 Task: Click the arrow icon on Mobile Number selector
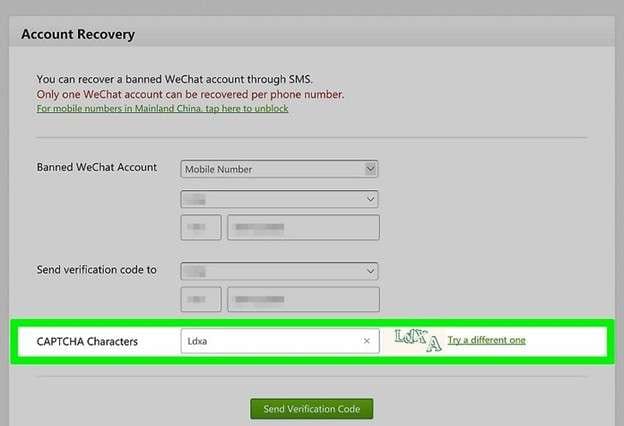370,169
